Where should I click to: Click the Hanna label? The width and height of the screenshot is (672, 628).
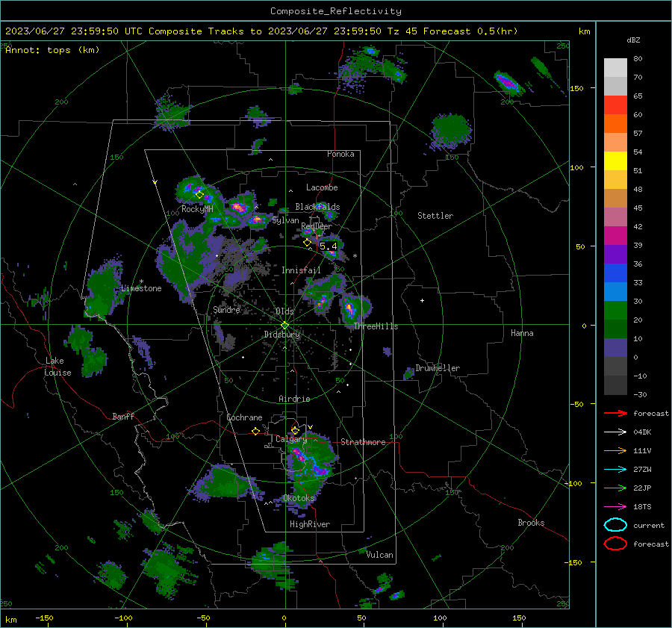[522, 333]
